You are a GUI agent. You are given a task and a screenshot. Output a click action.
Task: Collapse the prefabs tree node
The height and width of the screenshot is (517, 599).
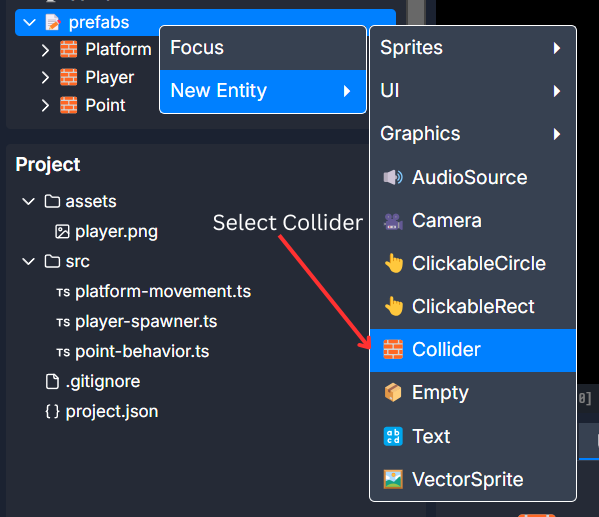pos(29,23)
